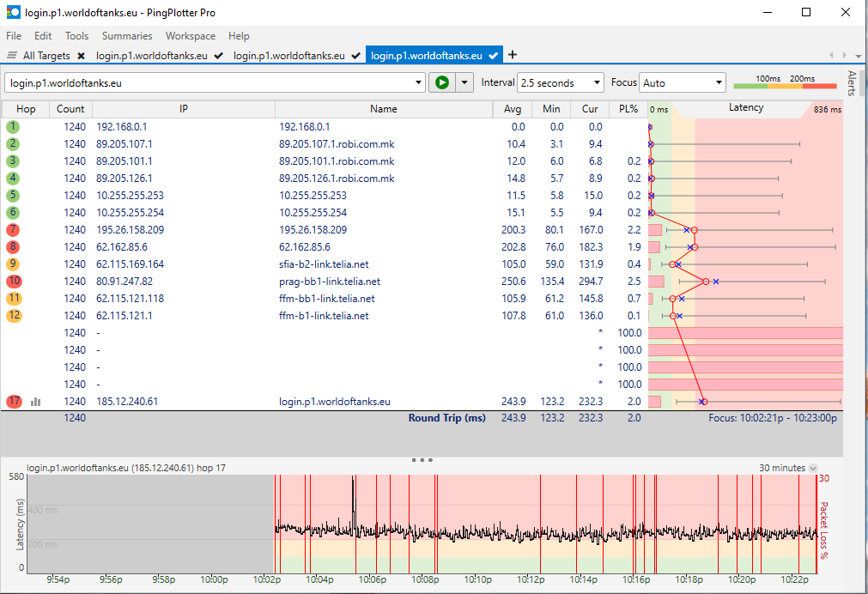This screenshot has width=868, height=594.
Task: Select hop 6 green circle icon
Action: pyautogui.click(x=13, y=213)
